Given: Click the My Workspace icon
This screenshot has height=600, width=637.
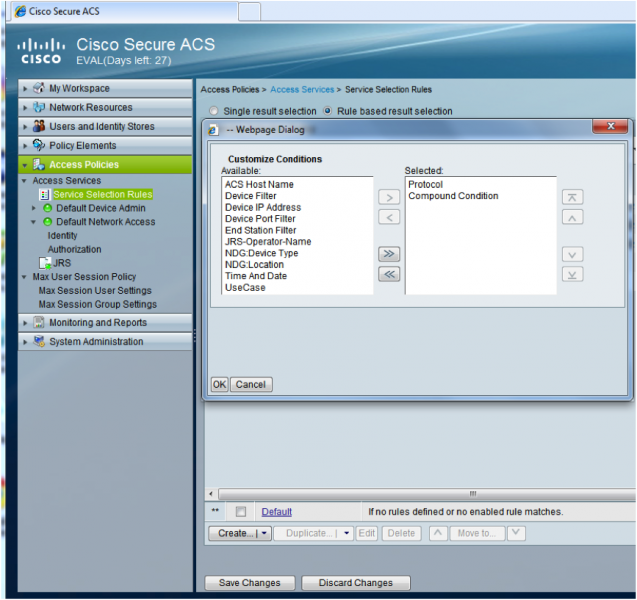Looking at the screenshot, I should [x=39, y=88].
